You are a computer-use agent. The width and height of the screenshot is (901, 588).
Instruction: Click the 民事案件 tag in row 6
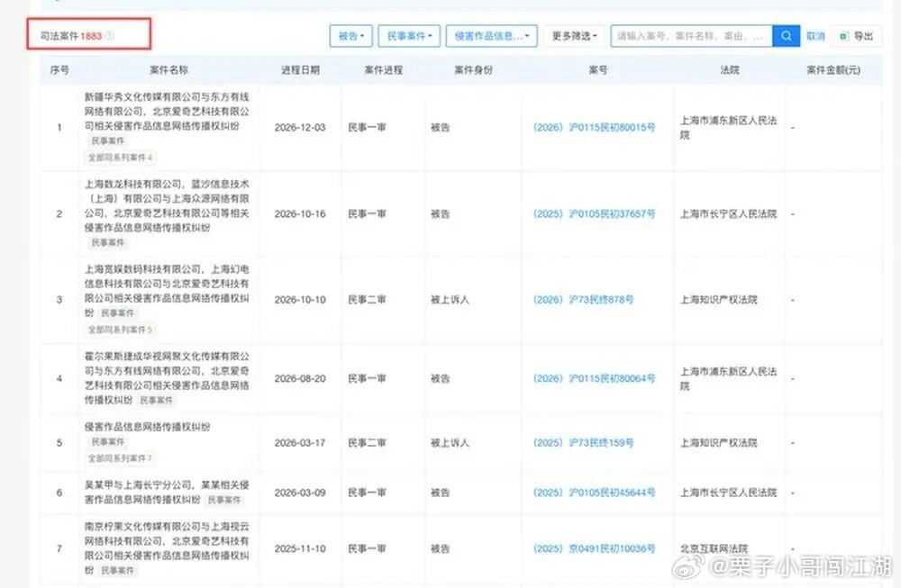pyautogui.click(x=224, y=500)
